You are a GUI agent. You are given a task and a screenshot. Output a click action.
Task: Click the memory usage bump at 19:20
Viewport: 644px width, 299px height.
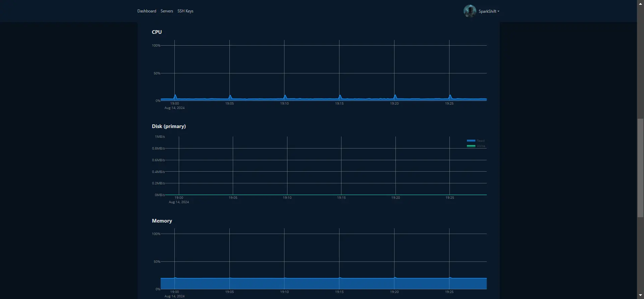395,278
